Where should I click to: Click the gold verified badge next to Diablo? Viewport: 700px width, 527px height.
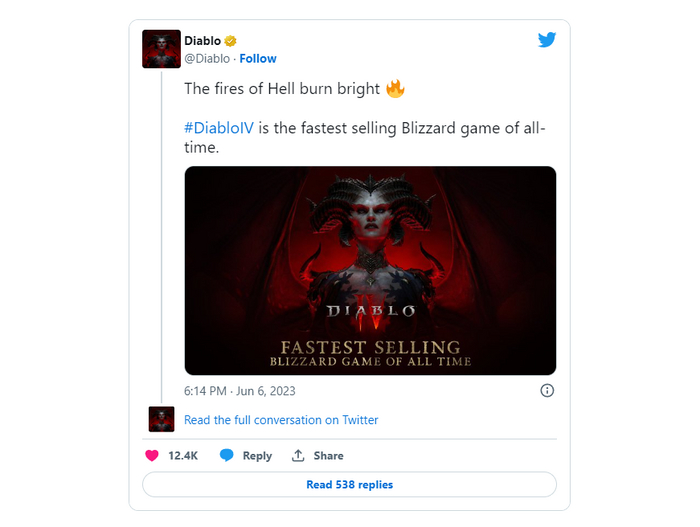tap(230, 41)
